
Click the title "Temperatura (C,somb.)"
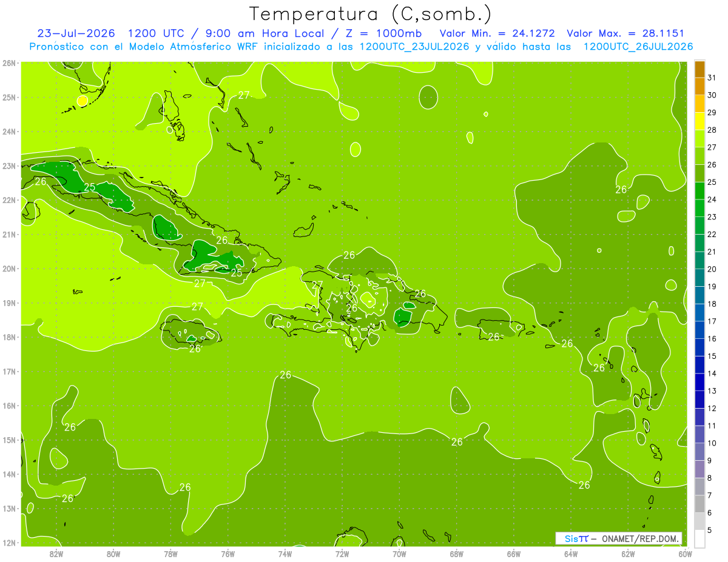(371, 14)
